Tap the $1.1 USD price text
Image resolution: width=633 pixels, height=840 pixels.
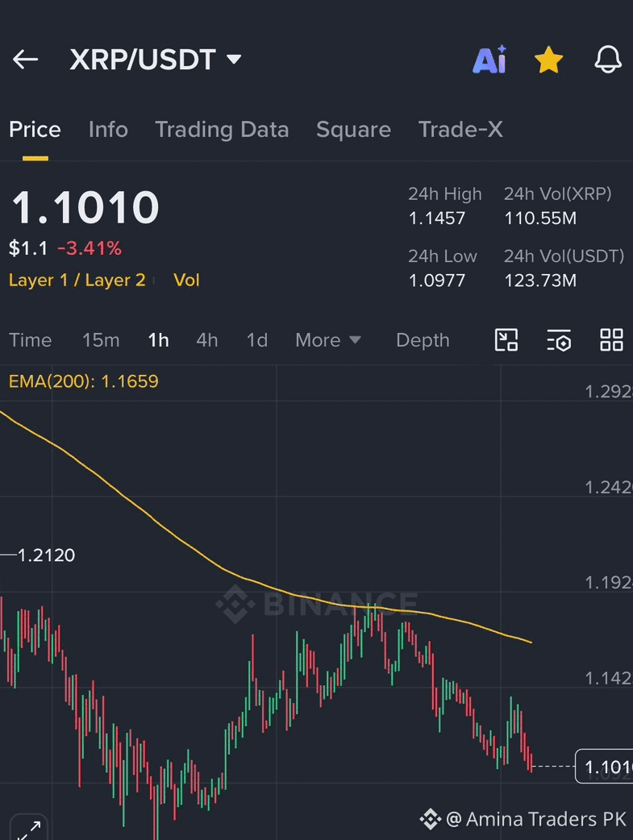click(x=28, y=248)
